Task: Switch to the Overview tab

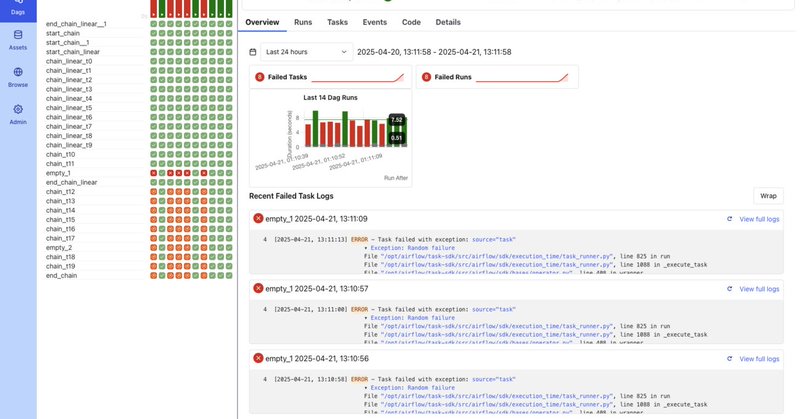Action: tap(262, 22)
